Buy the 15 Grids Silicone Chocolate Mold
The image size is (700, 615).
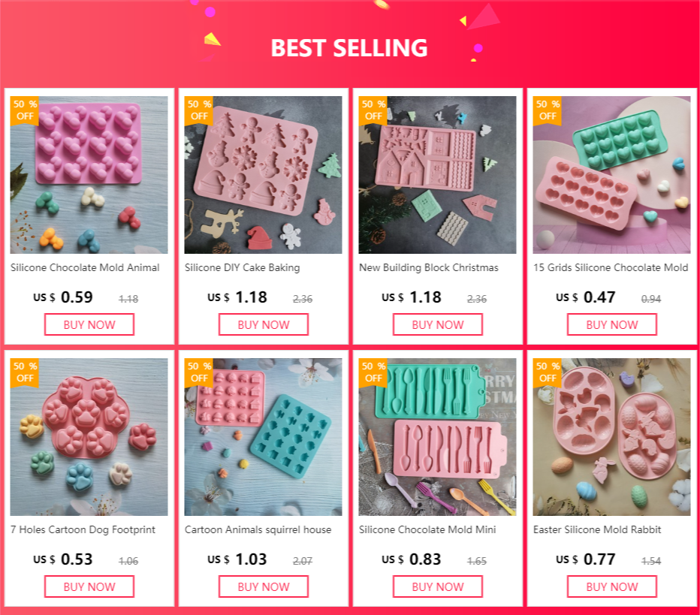point(612,324)
